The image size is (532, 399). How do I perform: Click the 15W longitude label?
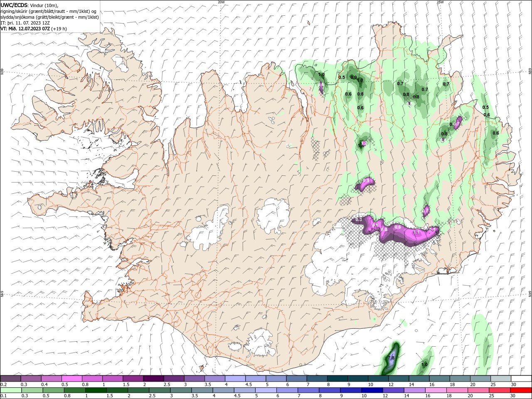[x=440, y=2]
